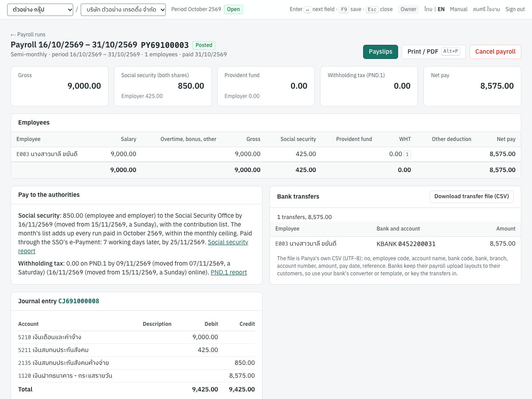Click the journal Total debit 9,425.00
Viewport: 532px width, 399px height.
pyautogui.click(x=205, y=389)
